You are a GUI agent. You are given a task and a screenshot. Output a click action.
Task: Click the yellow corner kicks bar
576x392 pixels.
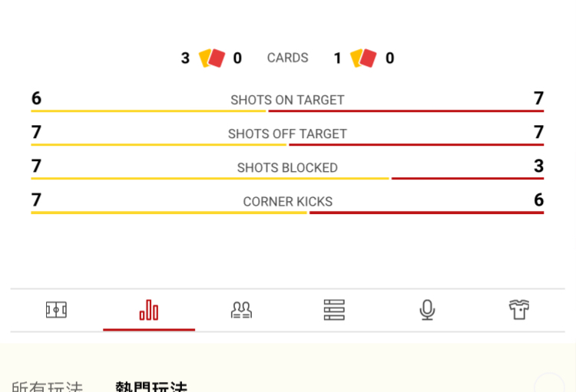(169, 212)
